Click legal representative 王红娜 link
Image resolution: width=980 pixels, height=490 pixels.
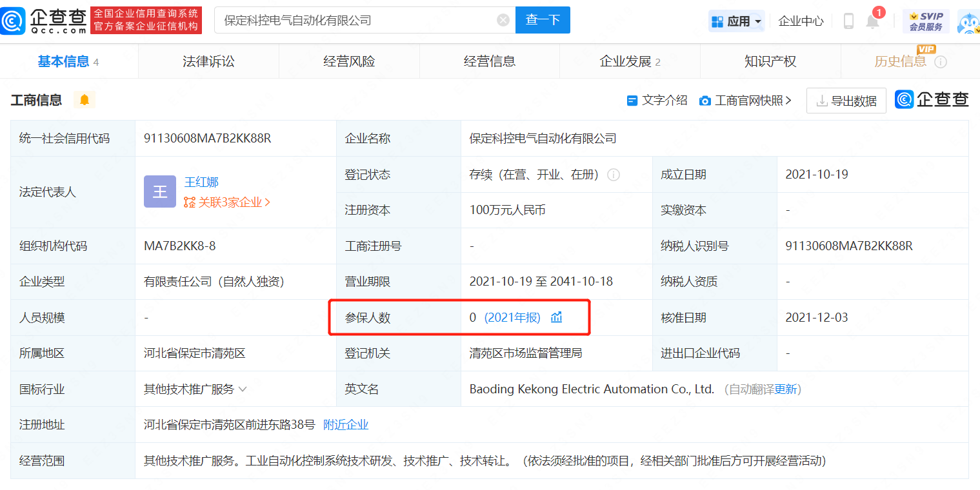pos(201,182)
